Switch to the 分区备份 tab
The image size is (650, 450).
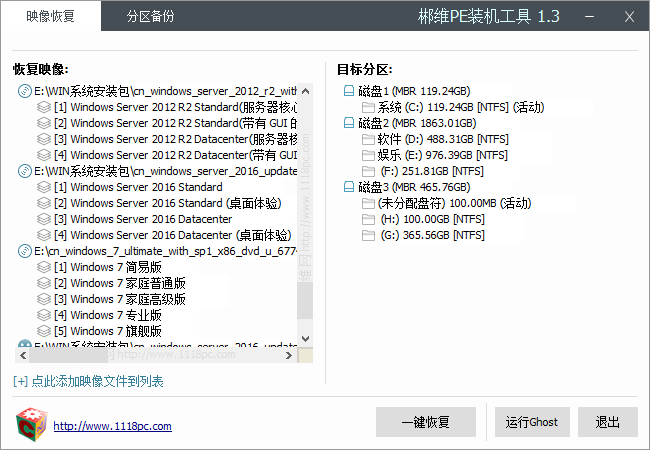point(151,17)
